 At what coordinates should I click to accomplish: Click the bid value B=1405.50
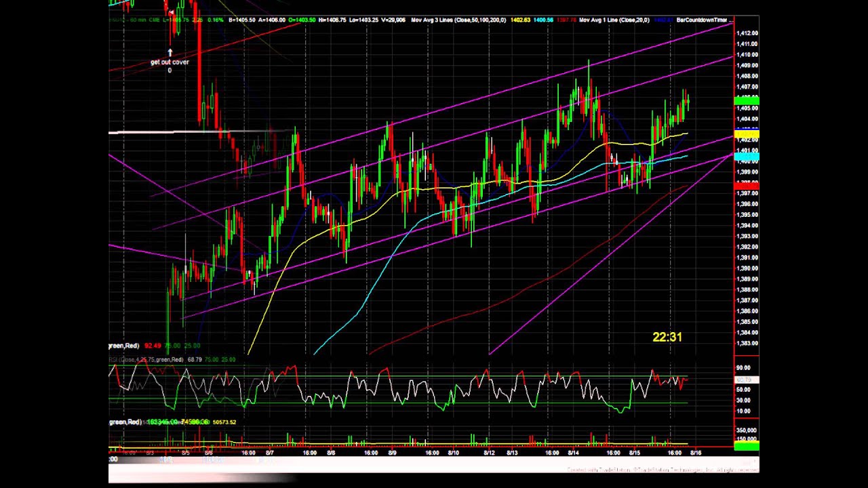[243, 20]
